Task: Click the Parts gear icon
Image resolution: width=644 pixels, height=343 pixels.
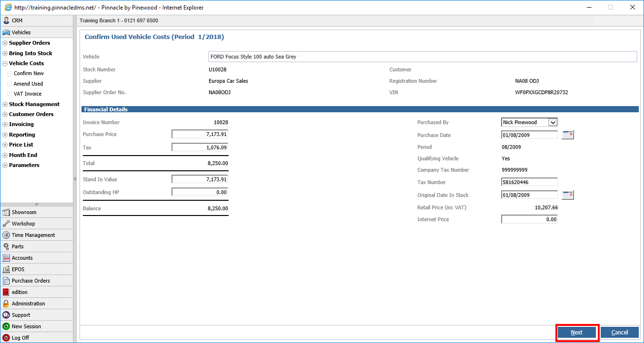Action: point(6,246)
